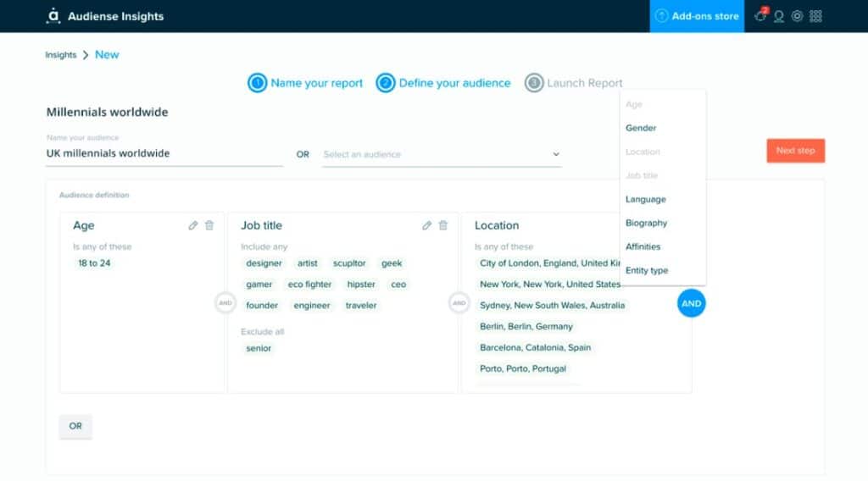Click the AND connector between Job title and Location
The width and height of the screenshot is (868, 481).
tap(459, 302)
